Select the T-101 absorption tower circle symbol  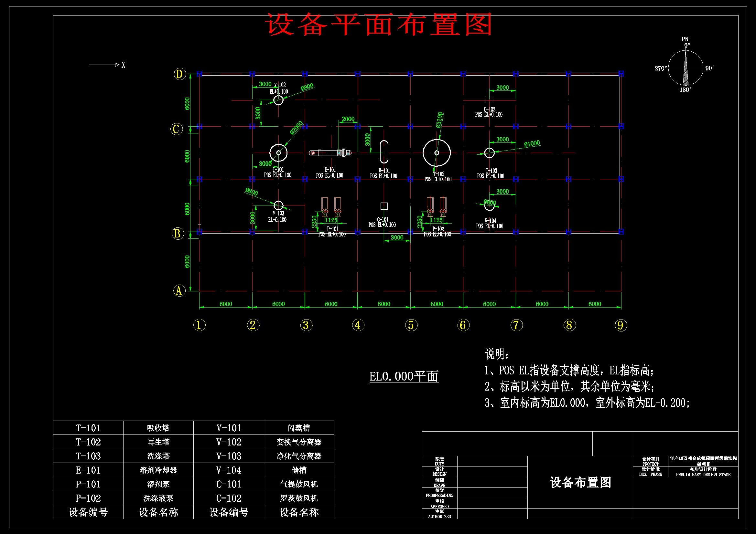(278, 152)
